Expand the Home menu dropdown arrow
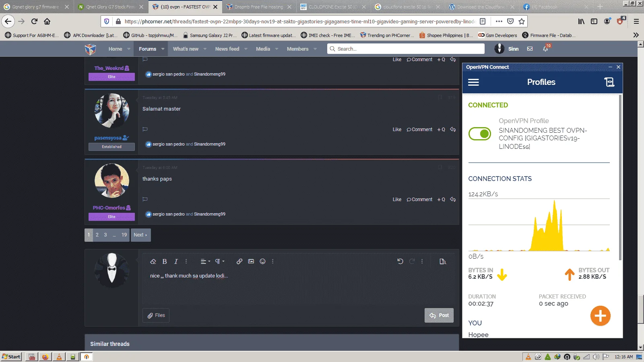644x362 pixels. (x=129, y=49)
